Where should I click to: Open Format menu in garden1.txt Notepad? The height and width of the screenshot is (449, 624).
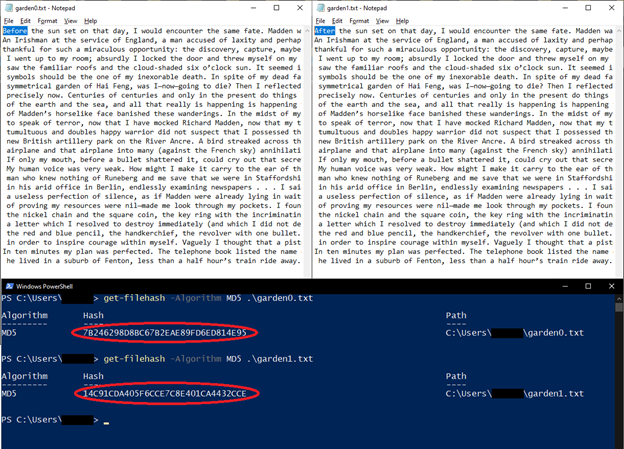362,20
